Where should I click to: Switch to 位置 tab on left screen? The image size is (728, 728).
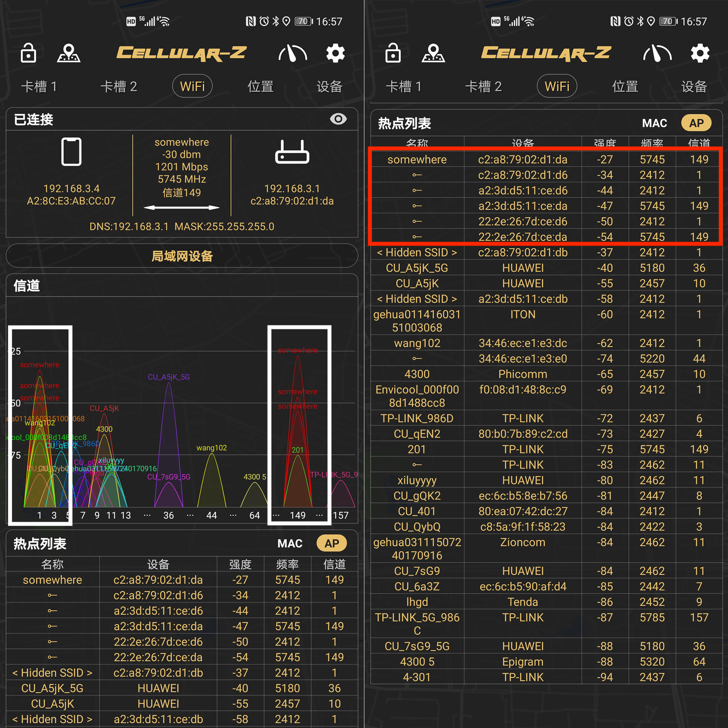pos(260,87)
